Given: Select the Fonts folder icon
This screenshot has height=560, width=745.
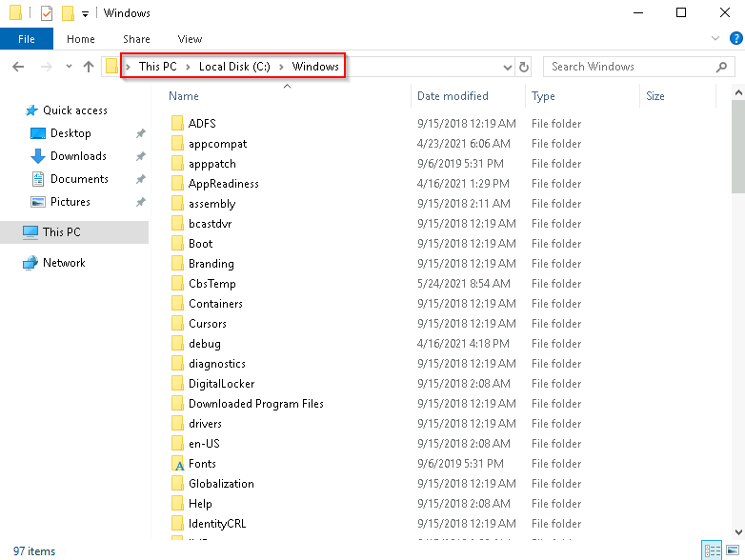Looking at the screenshot, I should click(177, 464).
